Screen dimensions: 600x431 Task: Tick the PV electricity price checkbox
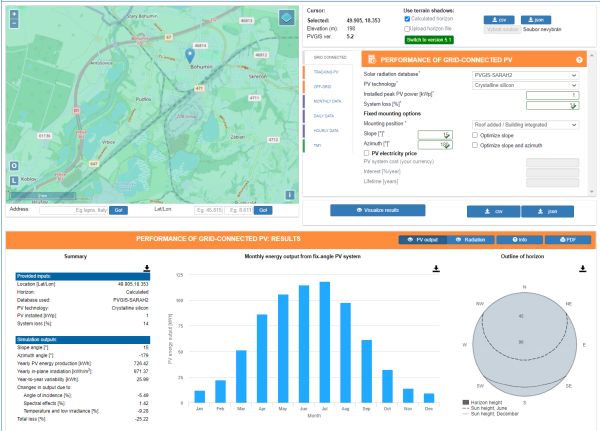[x=367, y=153]
